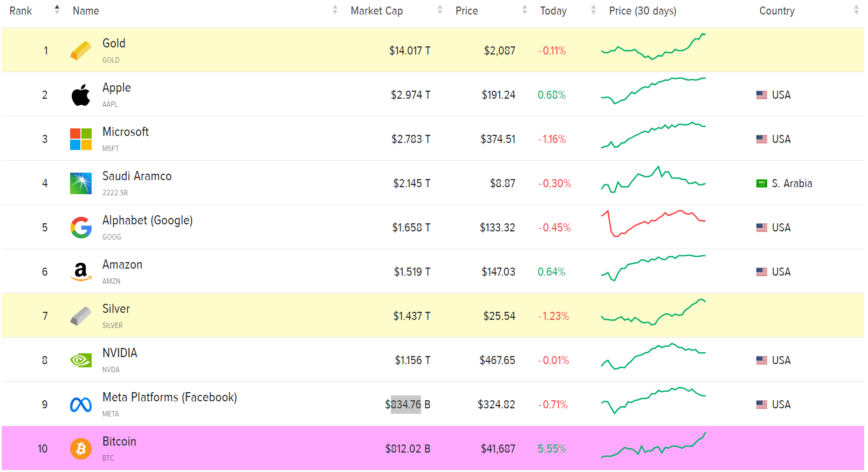Click Microsoft's 30-day price chart
The height and width of the screenshot is (472, 868).
pos(653,135)
